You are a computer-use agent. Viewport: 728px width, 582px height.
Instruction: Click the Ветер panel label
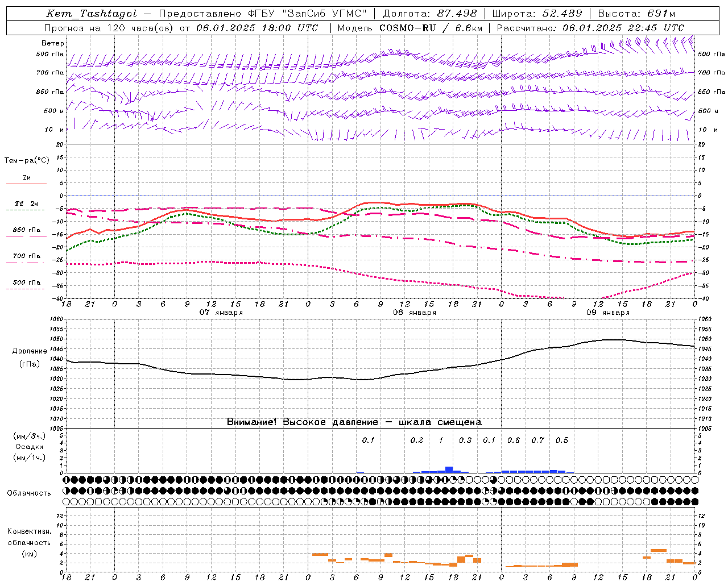(x=53, y=43)
